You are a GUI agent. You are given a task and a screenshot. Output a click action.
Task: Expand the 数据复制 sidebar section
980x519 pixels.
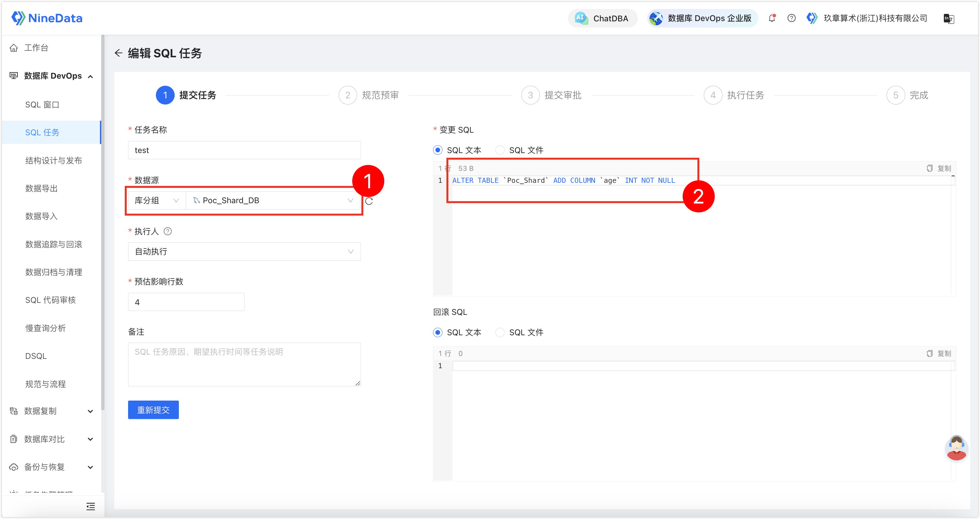(x=51, y=411)
